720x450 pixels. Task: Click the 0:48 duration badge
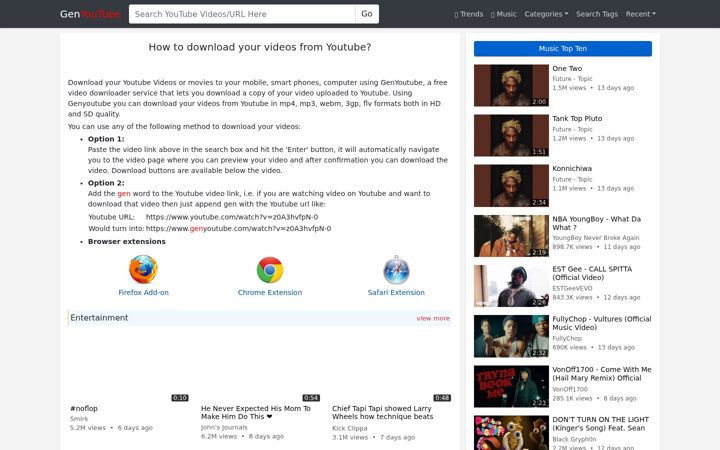[442, 398]
